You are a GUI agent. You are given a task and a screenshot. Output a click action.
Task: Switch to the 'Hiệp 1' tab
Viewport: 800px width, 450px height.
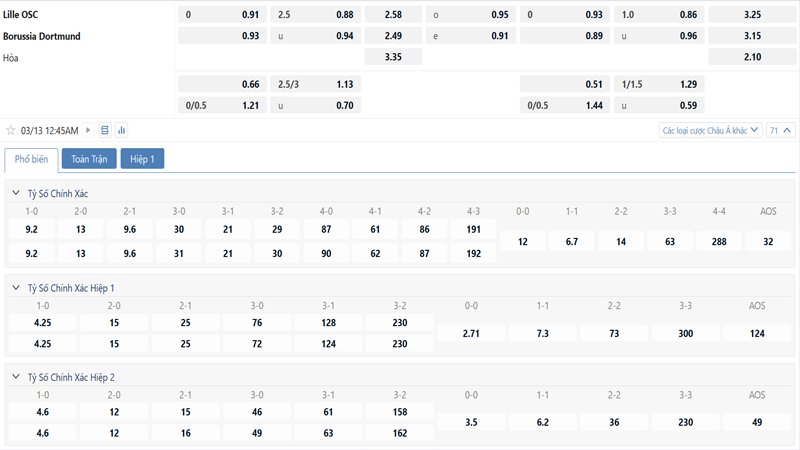pos(142,158)
